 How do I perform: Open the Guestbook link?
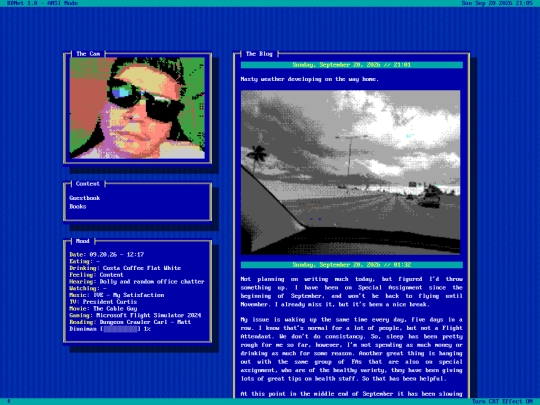pyautogui.click(x=84, y=198)
